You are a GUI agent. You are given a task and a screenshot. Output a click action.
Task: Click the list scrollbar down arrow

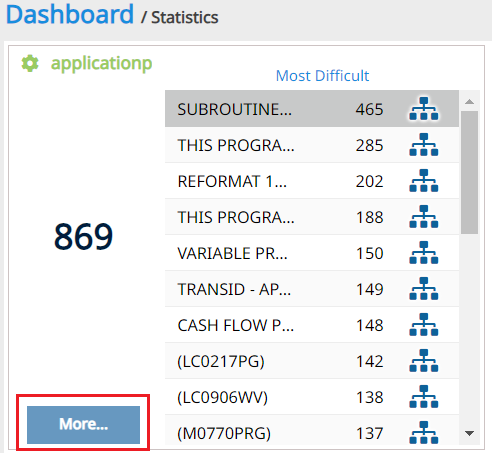pos(469,433)
